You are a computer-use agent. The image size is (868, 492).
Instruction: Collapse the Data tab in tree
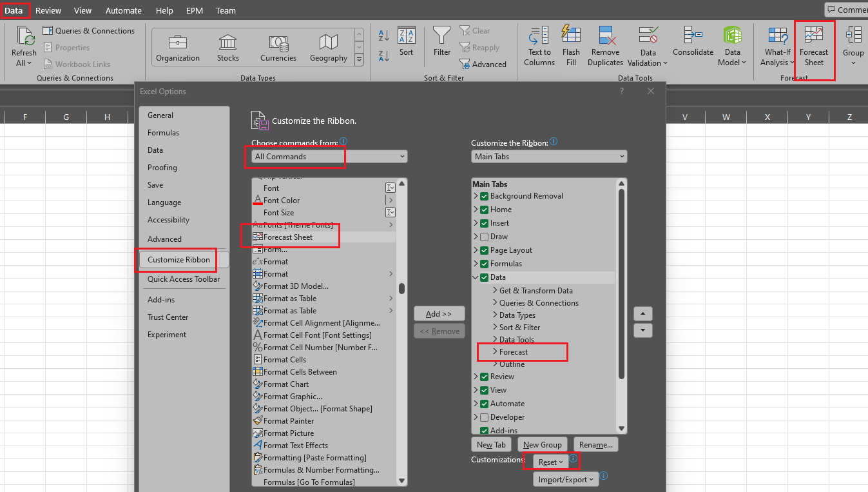pos(476,277)
